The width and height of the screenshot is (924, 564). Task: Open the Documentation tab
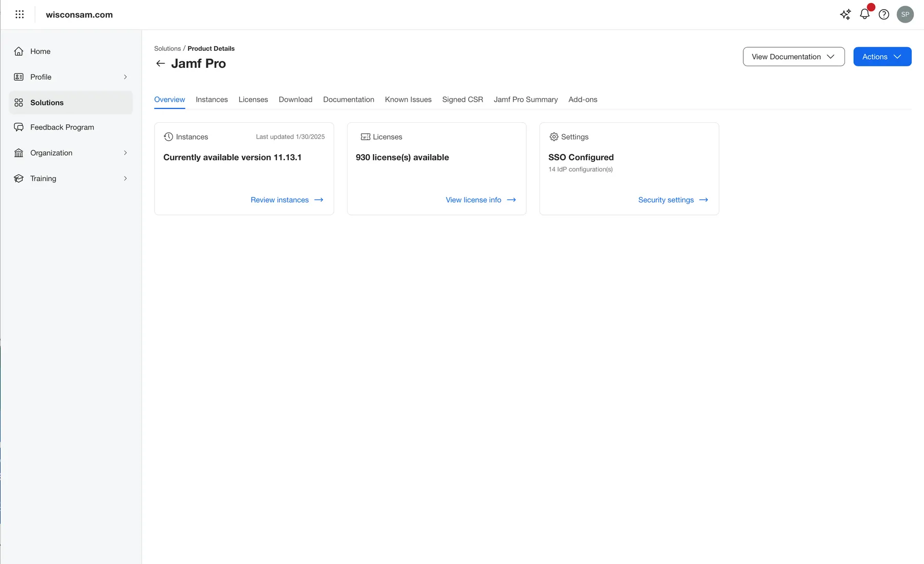click(x=349, y=100)
